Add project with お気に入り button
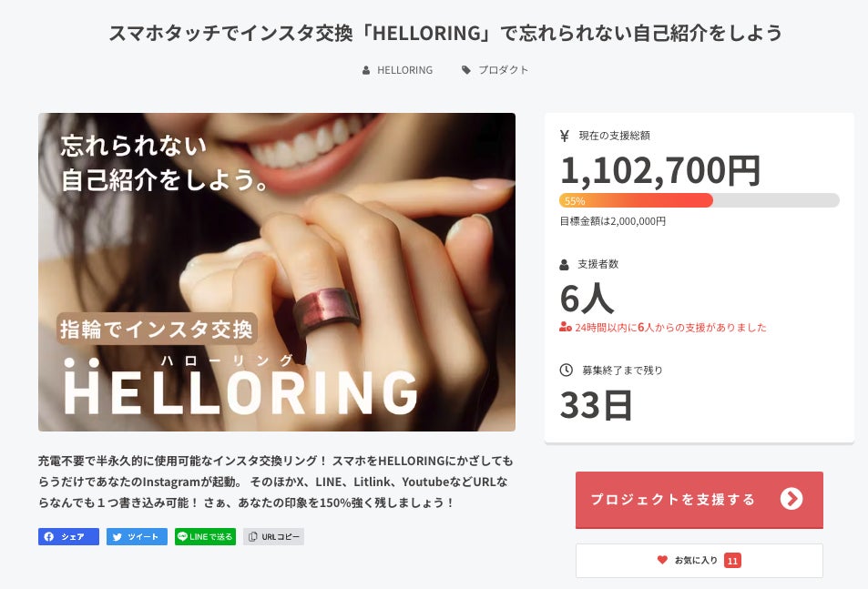This screenshot has height=589, width=868. (700, 561)
